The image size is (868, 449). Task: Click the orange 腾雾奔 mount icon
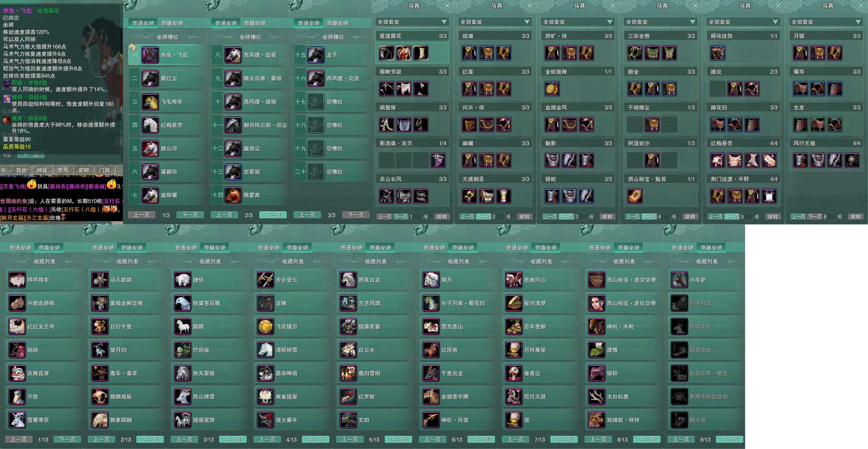click(x=233, y=195)
